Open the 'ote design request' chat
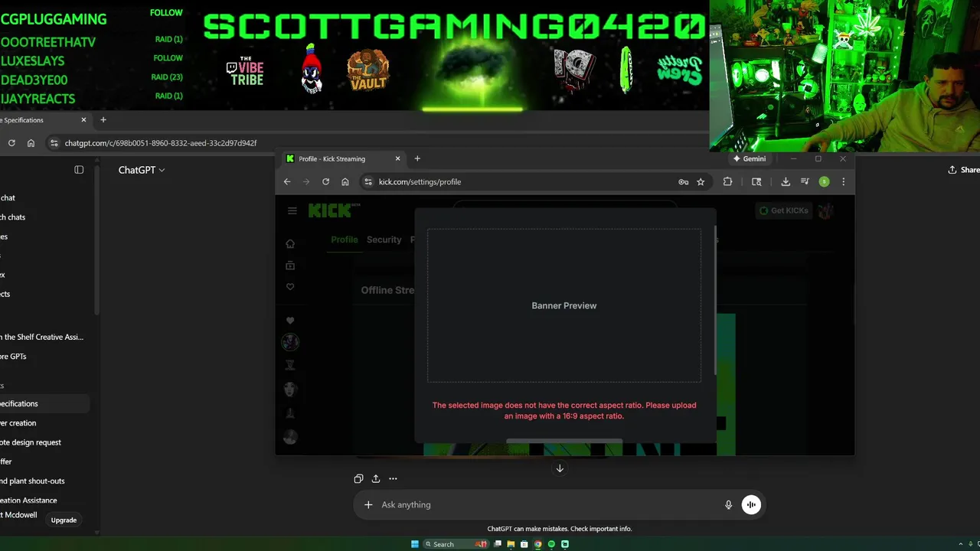The image size is (980, 551). [x=31, y=442]
